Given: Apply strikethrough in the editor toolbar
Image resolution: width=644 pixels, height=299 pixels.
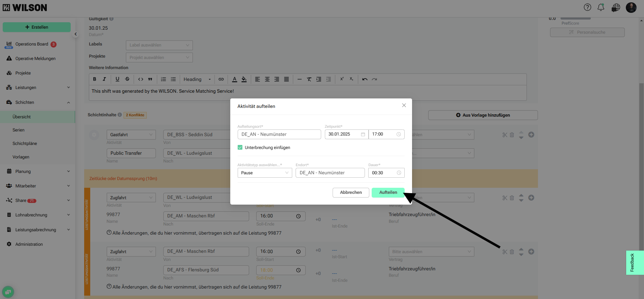Looking at the screenshot, I should (x=127, y=79).
